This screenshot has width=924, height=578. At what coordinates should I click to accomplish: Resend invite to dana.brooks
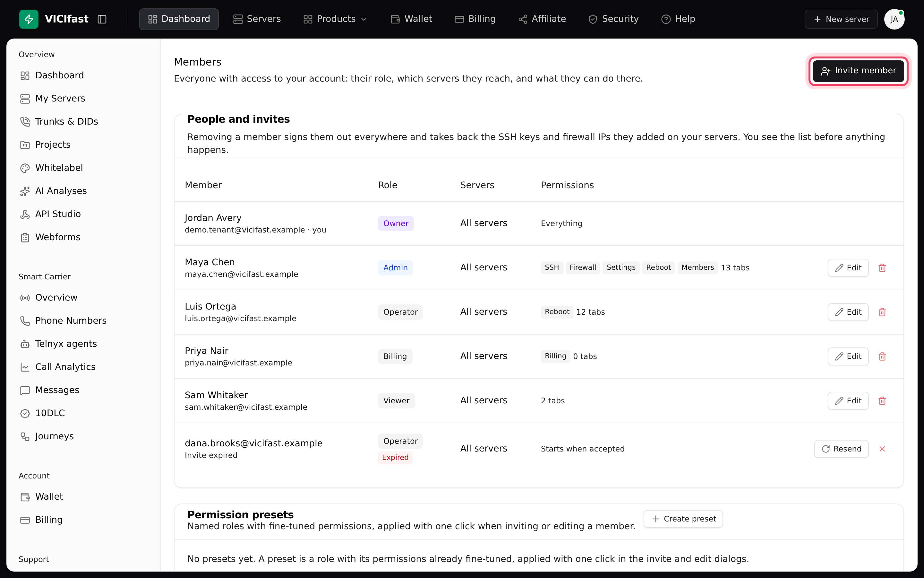[x=841, y=449]
